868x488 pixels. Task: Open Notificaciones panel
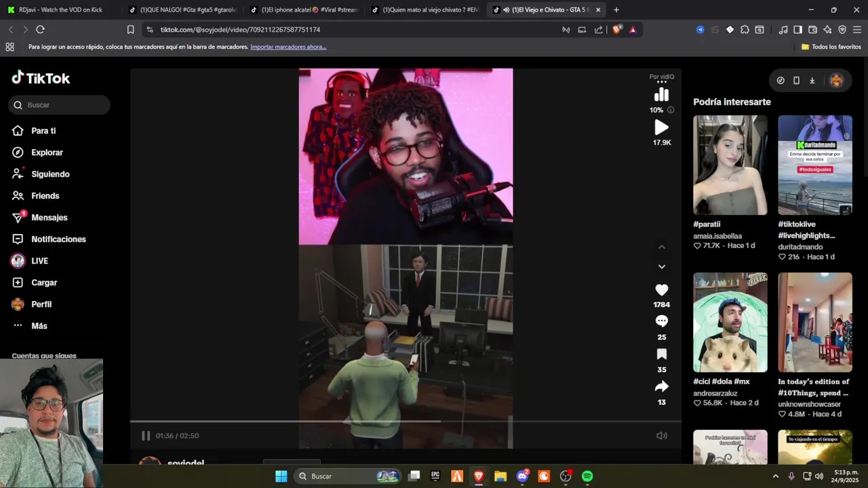pos(58,239)
